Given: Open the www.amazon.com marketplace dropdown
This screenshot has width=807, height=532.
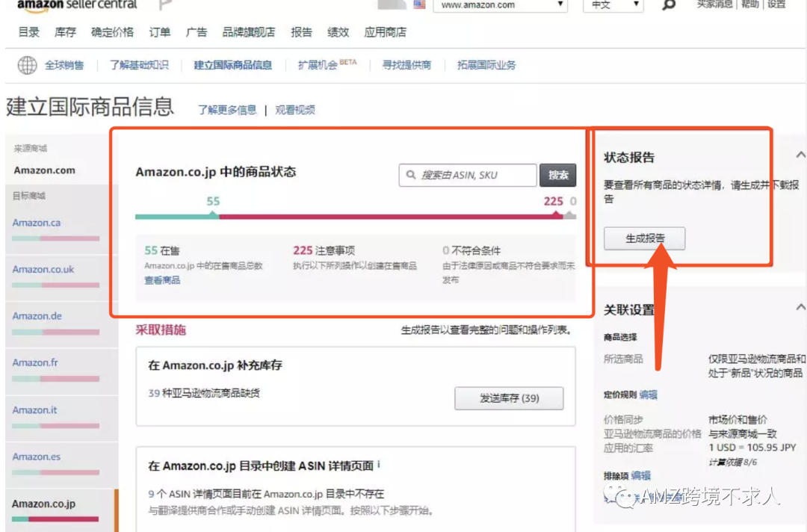Looking at the screenshot, I should click(500, 5).
